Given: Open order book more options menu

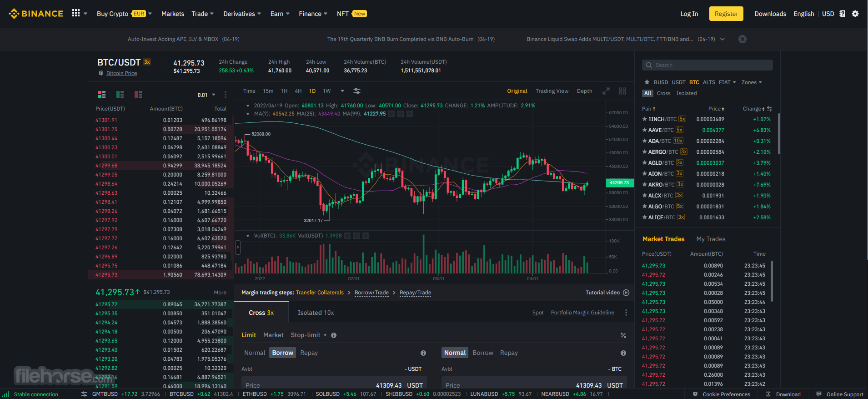Looking at the screenshot, I should [226, 95].
